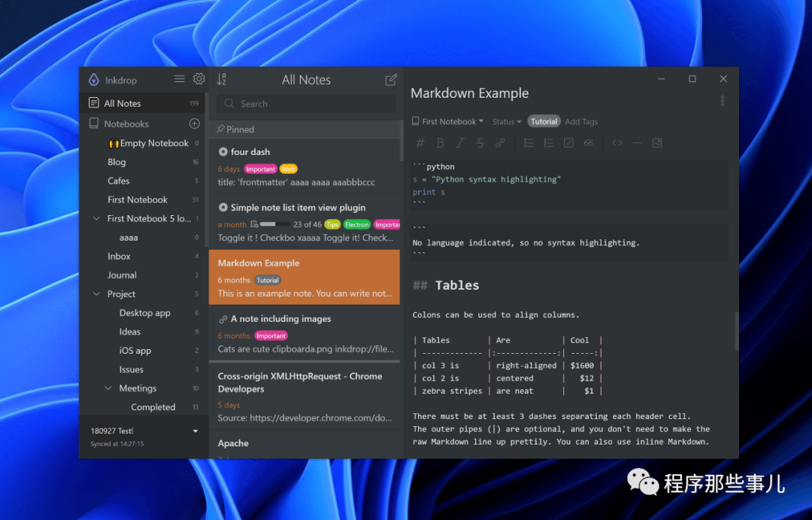Viewport: 812px width, 520px height.
Task: Open Cross-origin XMLHttpRequest note
Action: (x=304, y=396)
